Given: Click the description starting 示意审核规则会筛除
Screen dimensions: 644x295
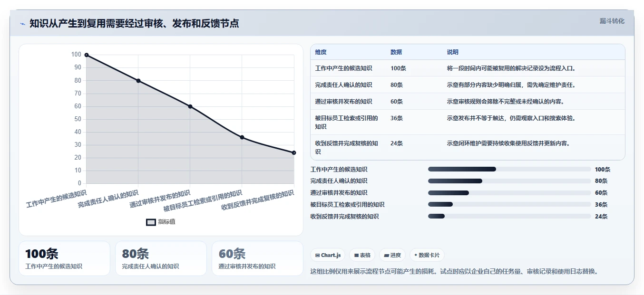Looking at the screenshot, I should click(506, 102).
